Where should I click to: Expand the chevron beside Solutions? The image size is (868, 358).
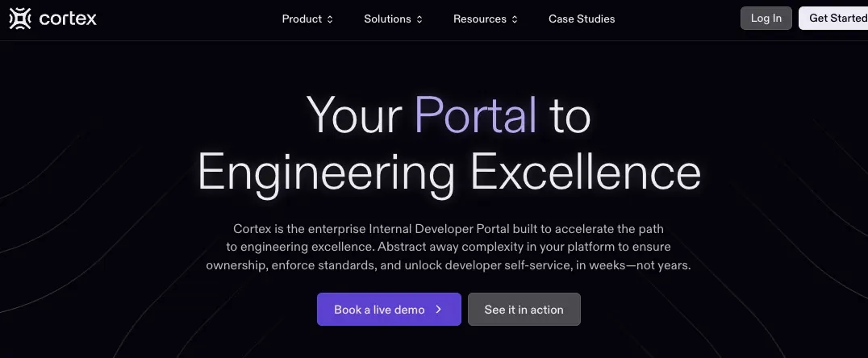coord(419,19)
